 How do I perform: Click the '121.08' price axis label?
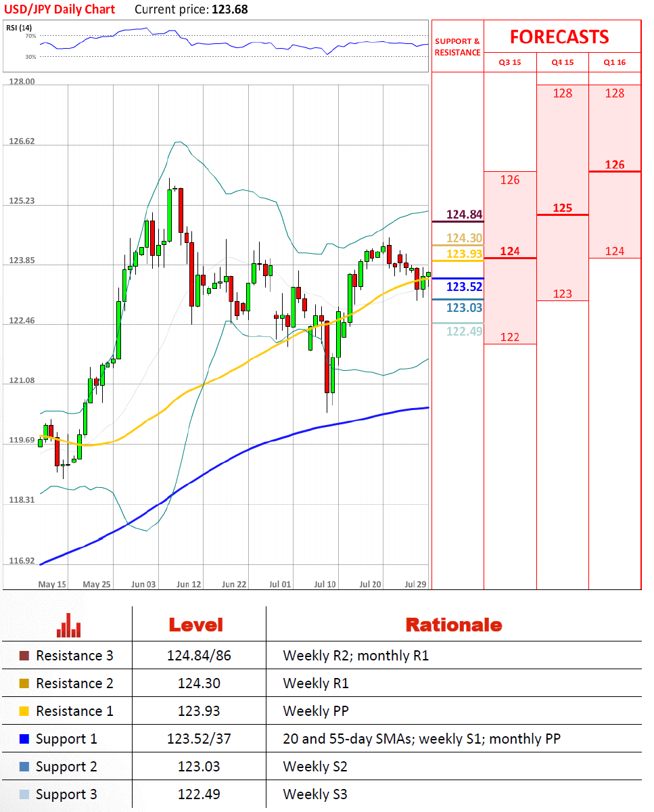coord(22,380)
